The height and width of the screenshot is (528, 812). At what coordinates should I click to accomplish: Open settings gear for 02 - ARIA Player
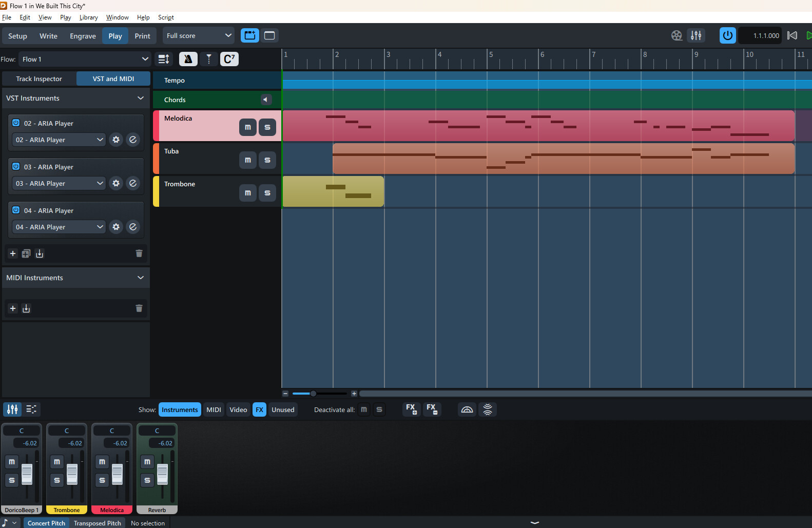(116, 140)
